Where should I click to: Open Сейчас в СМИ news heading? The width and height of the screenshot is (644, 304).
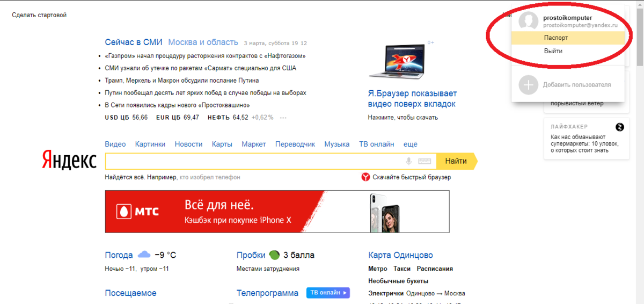(x=134, y=42)
